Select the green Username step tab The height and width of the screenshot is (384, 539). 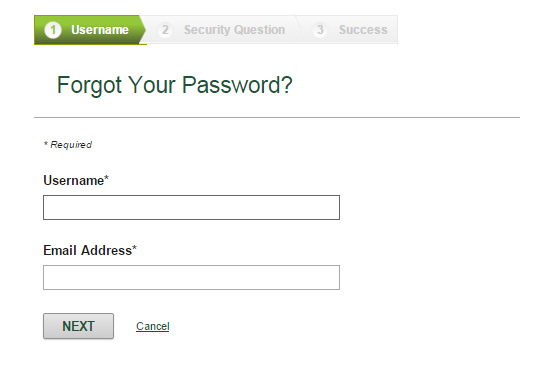pyautogui.click(x=90, y=30)
